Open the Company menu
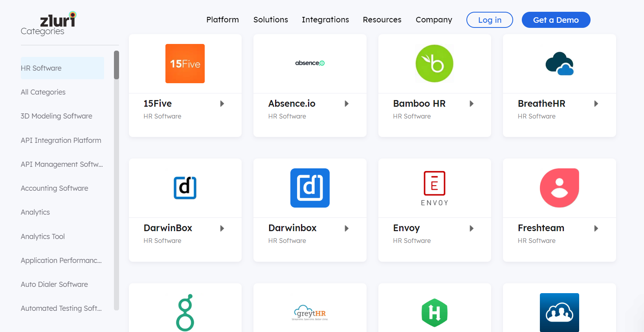This screenshot has width=644, height=332. pyautogui.click(x=434, y=20)
